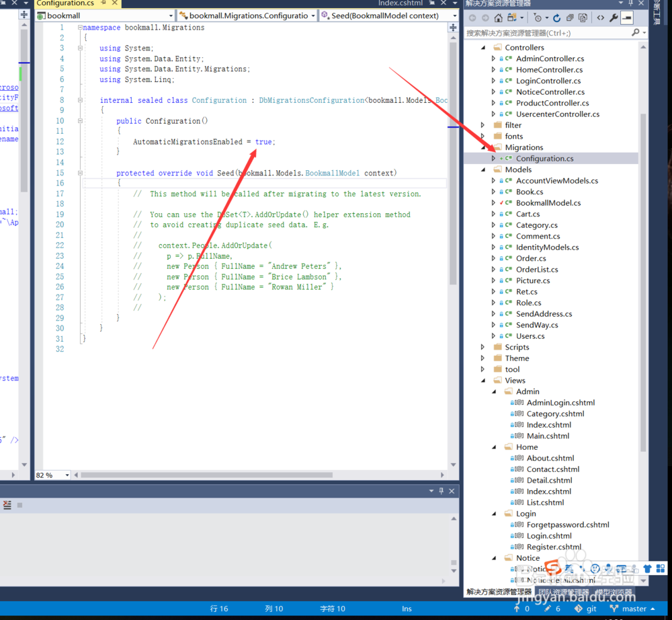672x620 pixels.
Task: Toggle Show All Files in Solution Explorer
Action: coord(583,17)
